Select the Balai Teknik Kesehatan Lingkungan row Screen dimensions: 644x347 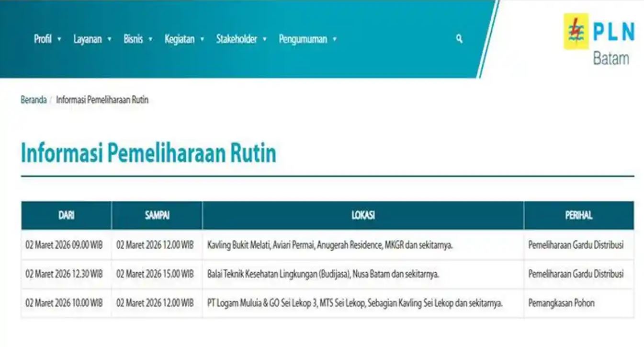pos(323,274)
